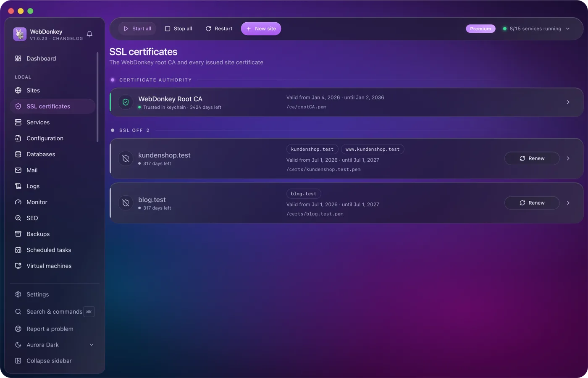Click the Dashboard grid icon
The width and height of the screenshot is (588, 378).
[18, 58]
